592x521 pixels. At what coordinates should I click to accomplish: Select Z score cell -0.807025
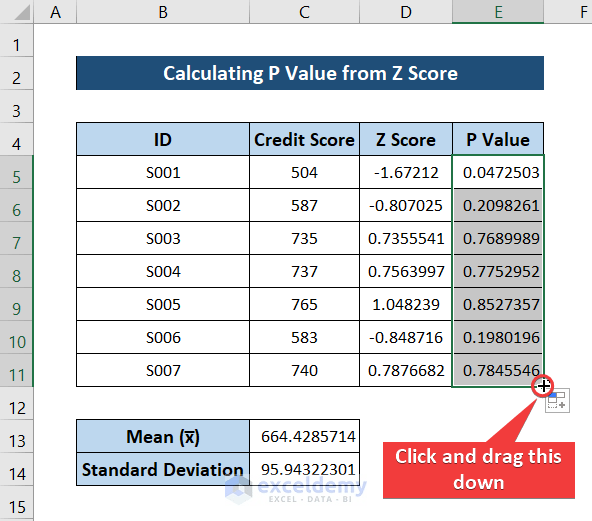click(406, 205)
